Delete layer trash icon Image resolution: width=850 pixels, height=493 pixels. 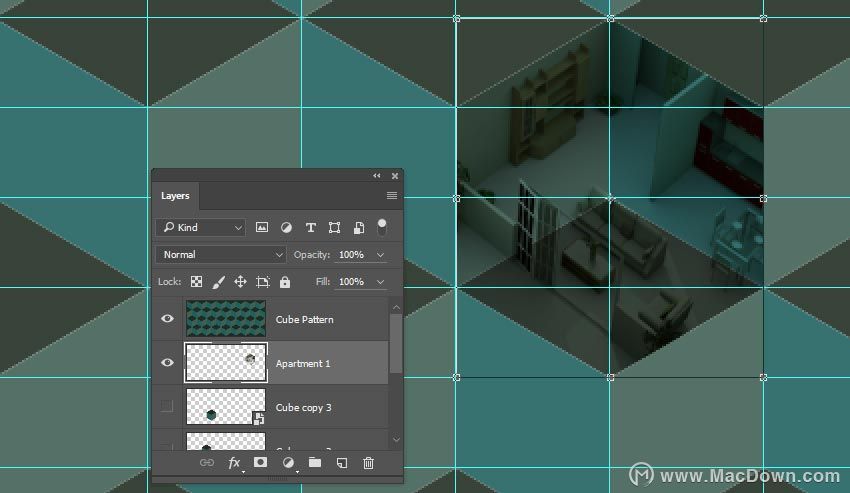coord(369,463)
